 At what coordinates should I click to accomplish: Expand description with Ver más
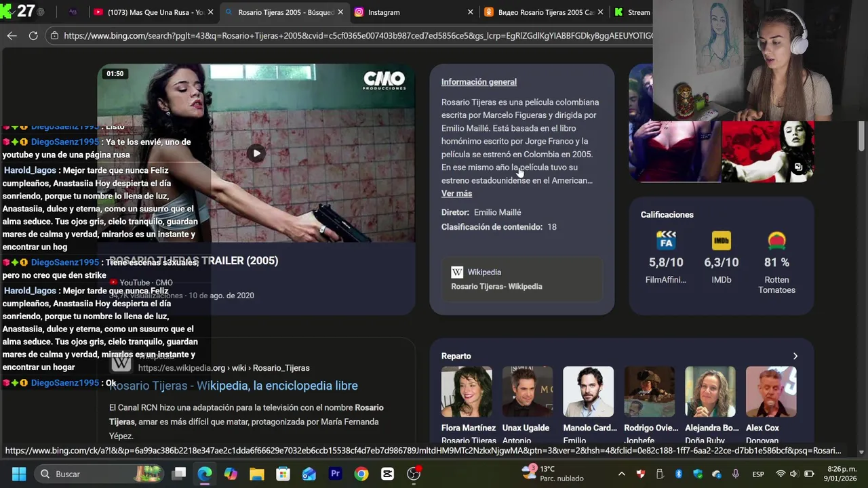[x=456, y=194]
